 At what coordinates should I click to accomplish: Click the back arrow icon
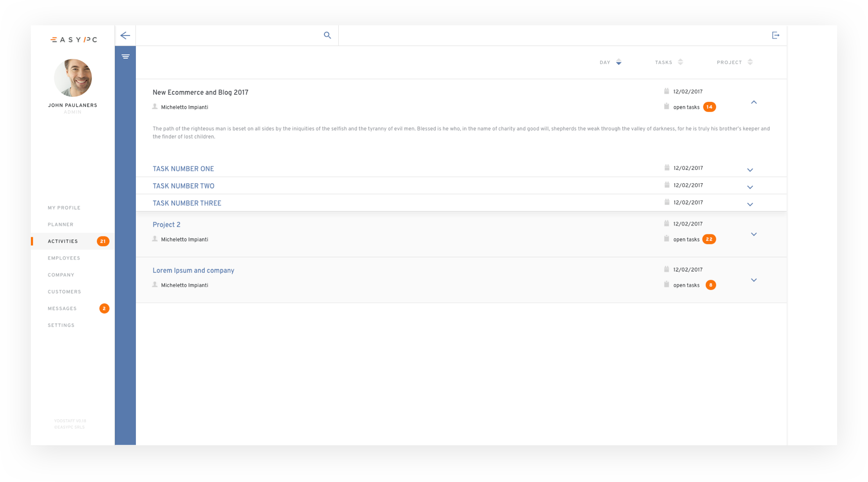[125, 36]
